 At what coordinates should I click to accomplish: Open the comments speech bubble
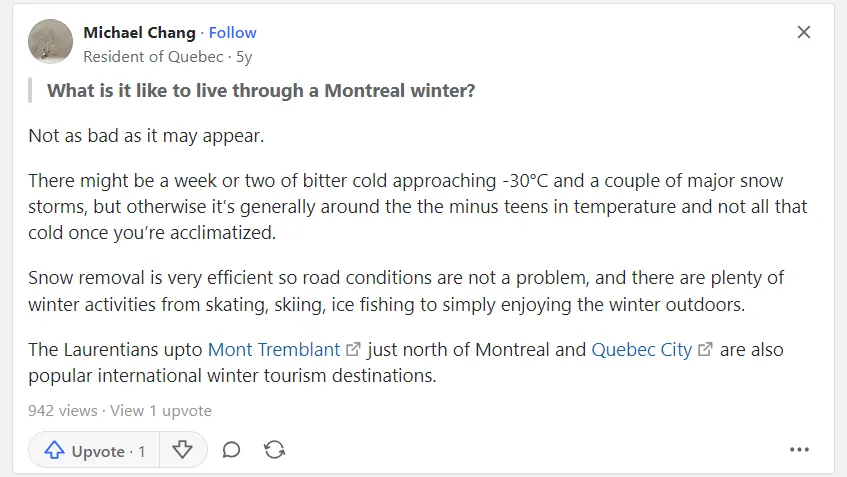click(231, 449)
